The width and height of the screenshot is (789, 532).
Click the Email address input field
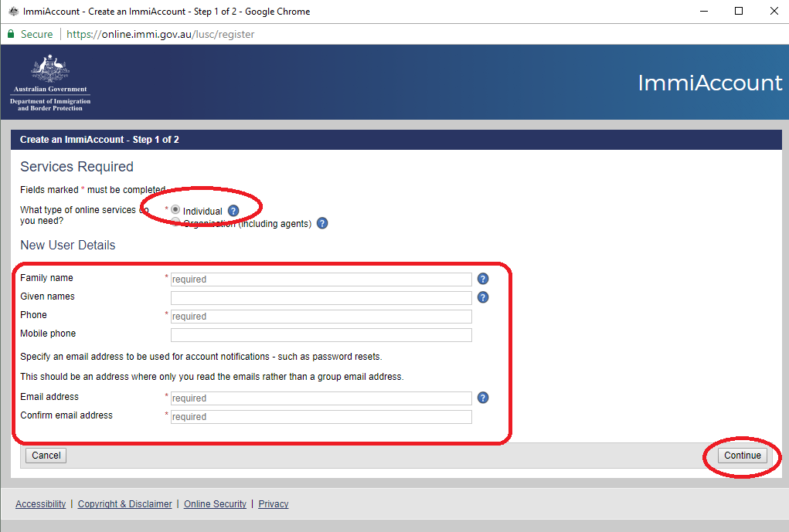[321, 398]
